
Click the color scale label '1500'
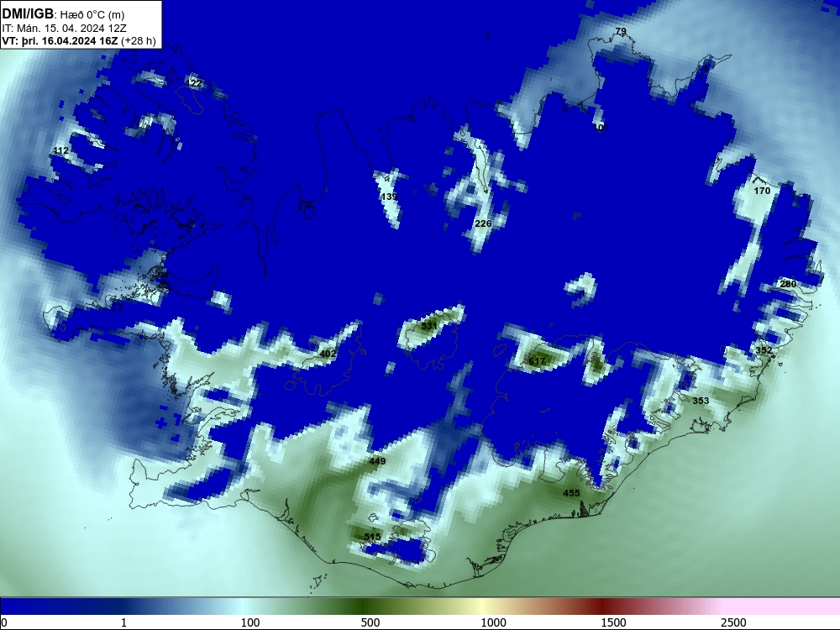pyautogui.click(x=613, y=622)
